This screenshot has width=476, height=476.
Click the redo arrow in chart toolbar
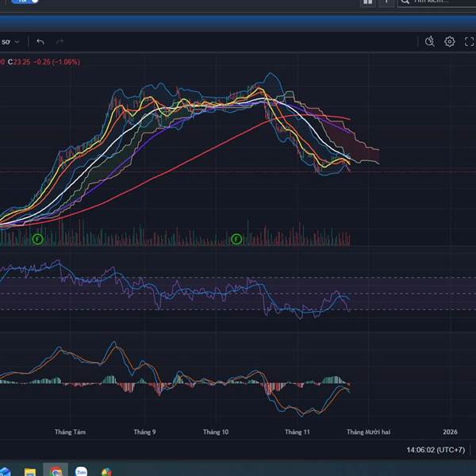pos(59,41)
